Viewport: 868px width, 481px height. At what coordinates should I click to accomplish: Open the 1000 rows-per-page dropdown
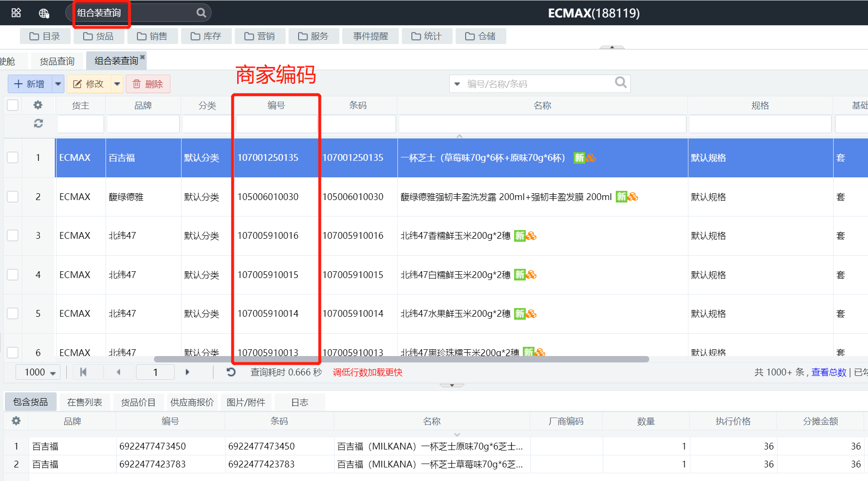tap(39, 372)
